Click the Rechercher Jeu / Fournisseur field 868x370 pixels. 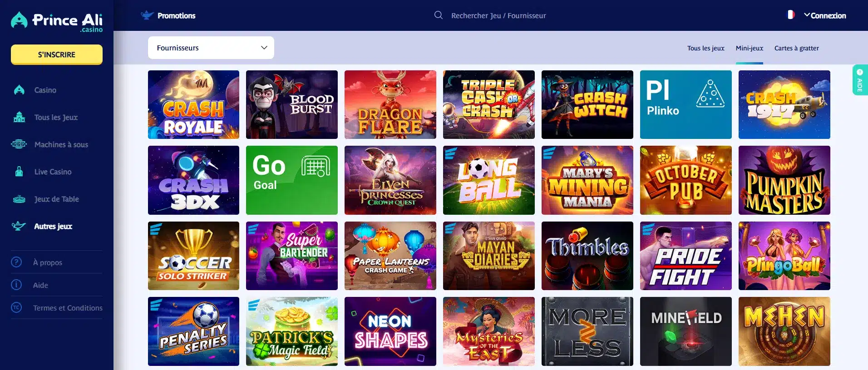pos(498,15)
